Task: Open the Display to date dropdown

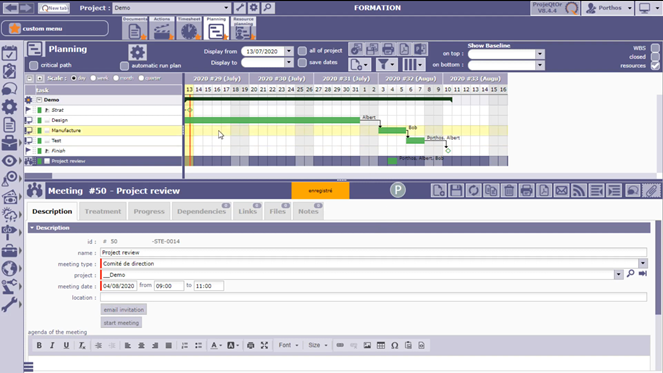Action: click(289, 63)
